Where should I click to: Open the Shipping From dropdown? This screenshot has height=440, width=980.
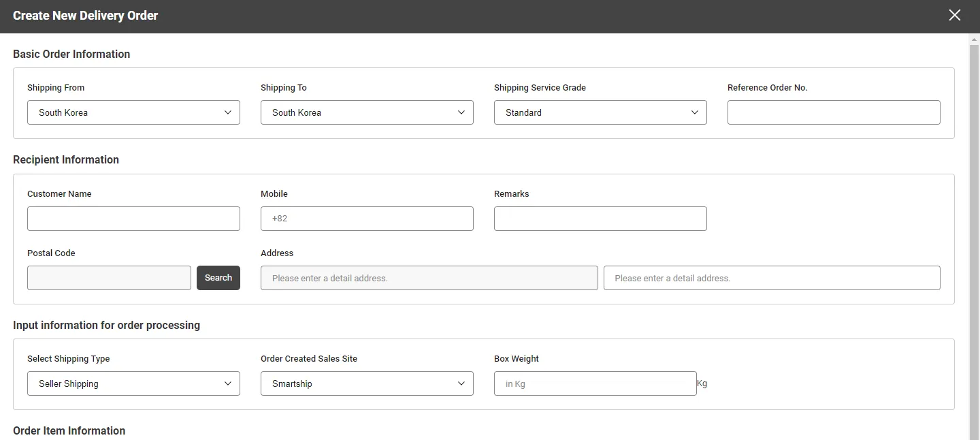click(133, 112)
